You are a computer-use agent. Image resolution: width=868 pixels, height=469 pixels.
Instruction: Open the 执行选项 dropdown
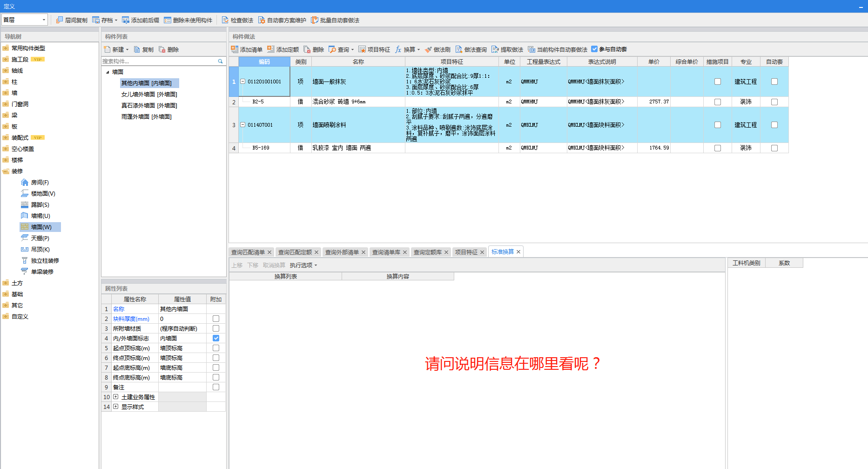click(303, 265)
